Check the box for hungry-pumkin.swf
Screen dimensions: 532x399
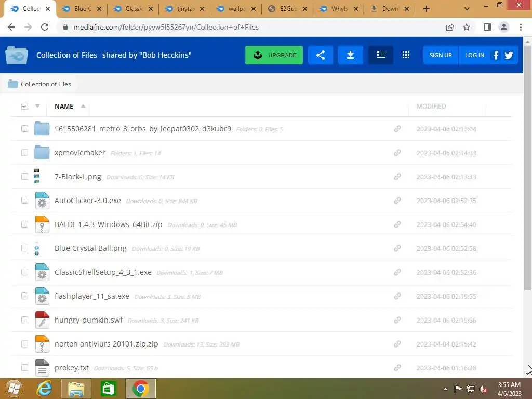(24, 320)
